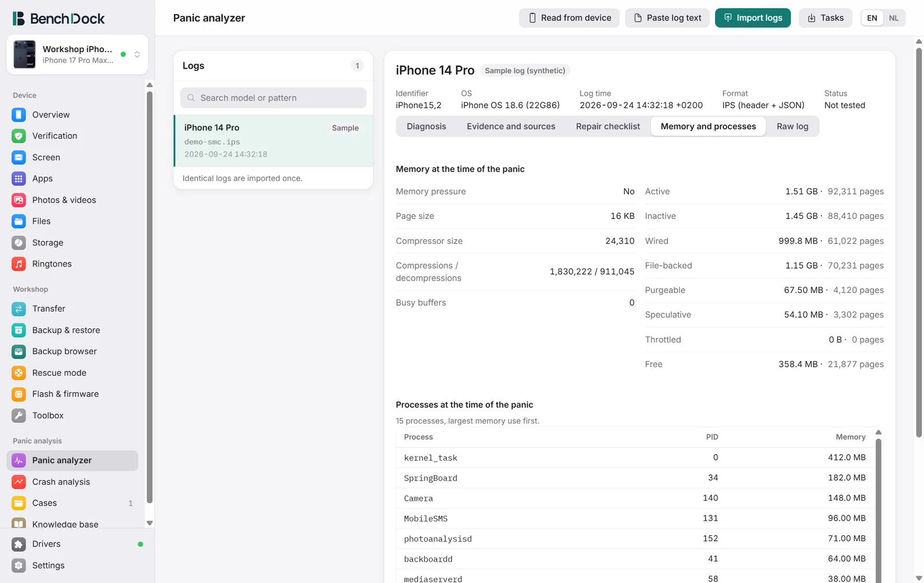Viewport: 924px width, 583px height.
Task: Click the Process column header
Action: coord(418,437)
